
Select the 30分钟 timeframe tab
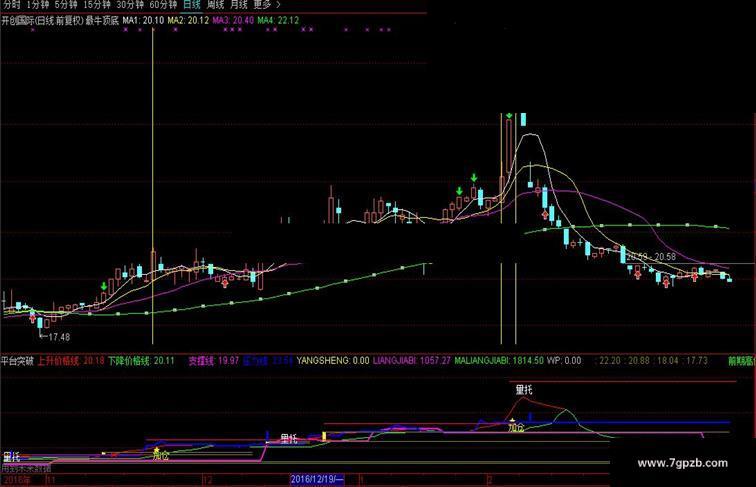click(130, 5)
